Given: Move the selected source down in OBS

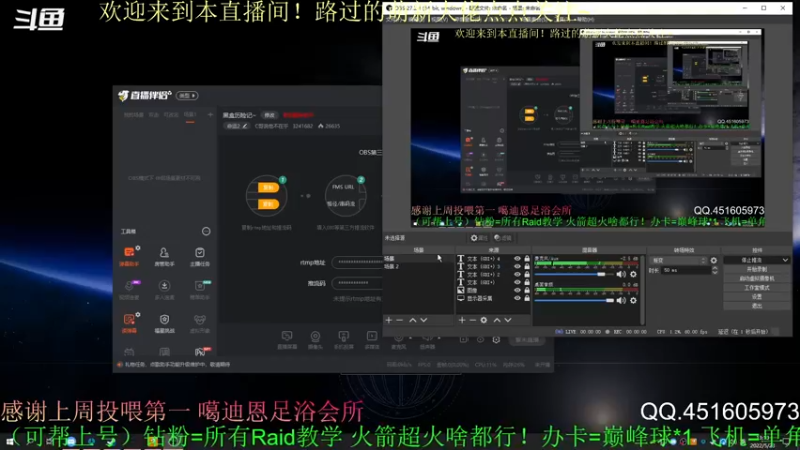Looking at the screenshot, I should 508,320.
